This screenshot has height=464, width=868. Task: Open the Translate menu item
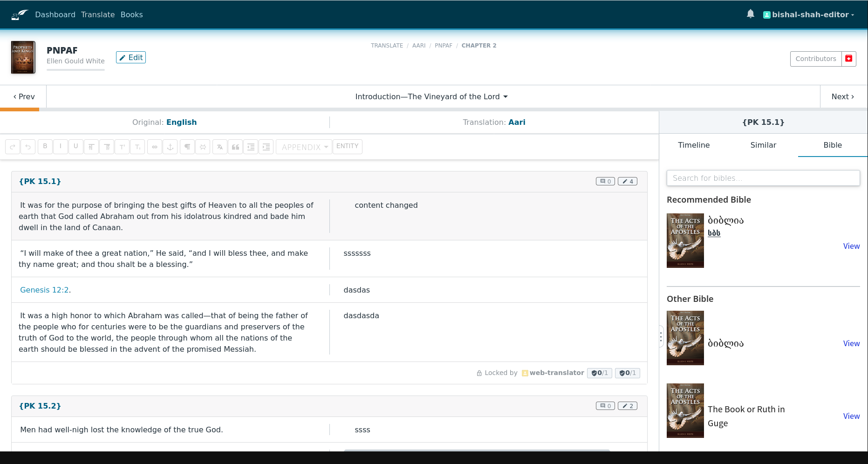(98, 14)
